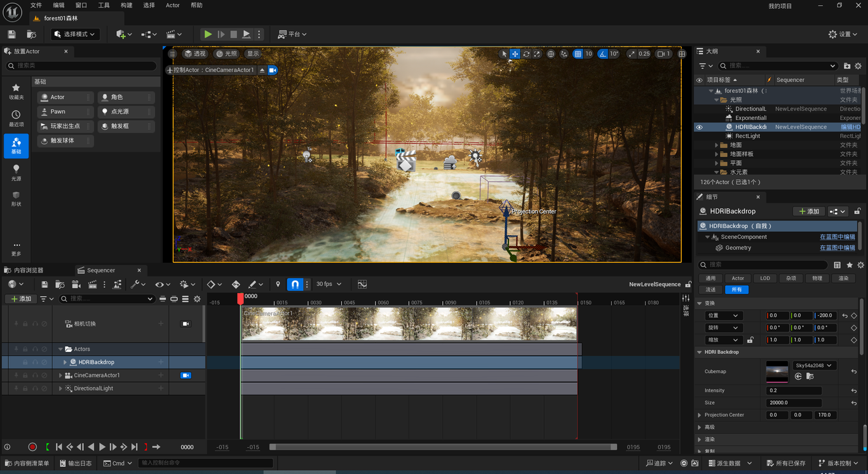
Task: Open the Actor menu in menu bar
Action: pyautogui.click(x=173, y=5)
